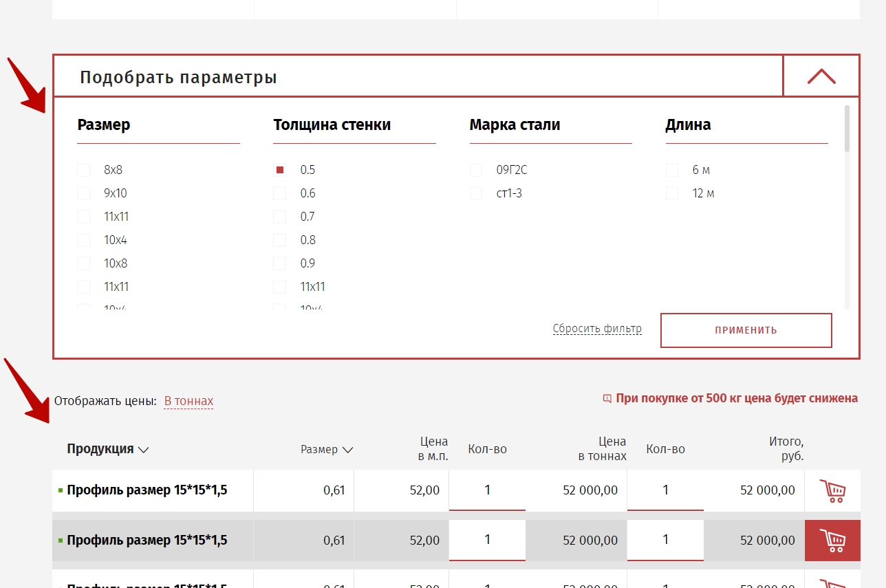The height and width of the screenshot is (588, 886).
Task: Collapse the Подобрать параметры panel
Action: click(x=821, y=76)
